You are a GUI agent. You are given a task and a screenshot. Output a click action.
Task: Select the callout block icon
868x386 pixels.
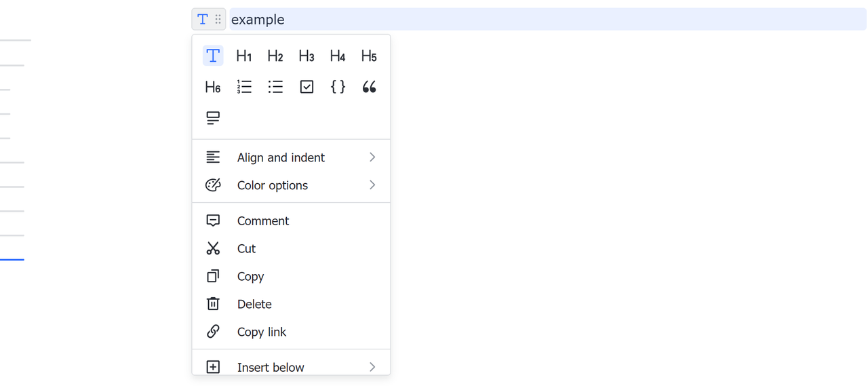pyautogui.click(x=213, y=118)
